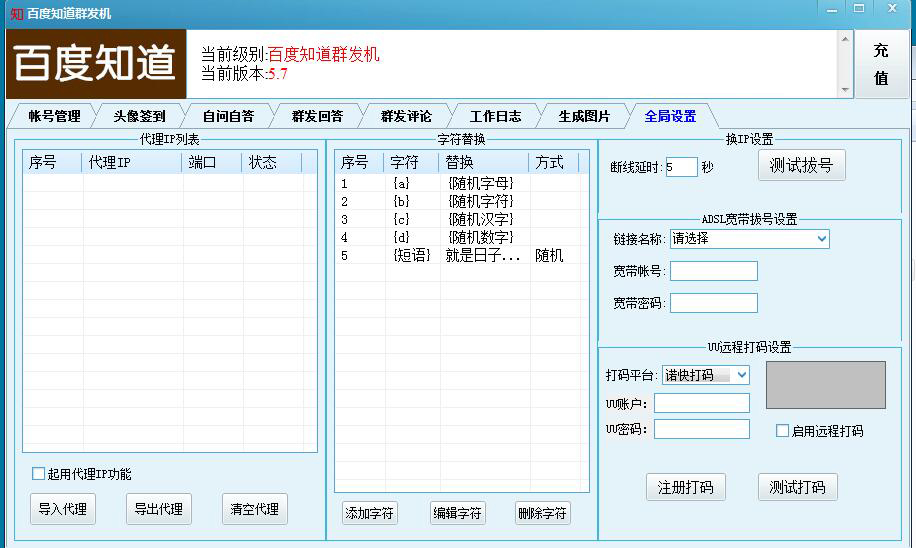This screenshot has width=916, height=548.
Task: Click 端口 column header in proxy list
Action: (211, 162)
